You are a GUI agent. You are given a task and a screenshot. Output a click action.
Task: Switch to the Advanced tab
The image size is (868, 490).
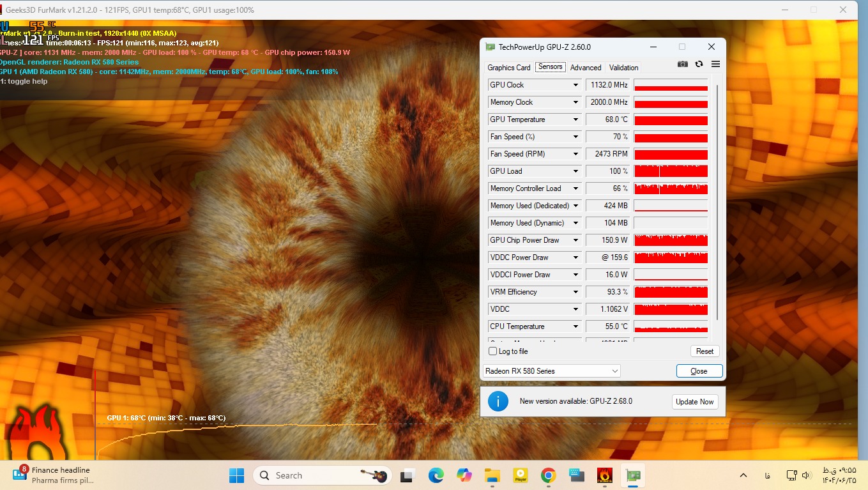point(586,68)
